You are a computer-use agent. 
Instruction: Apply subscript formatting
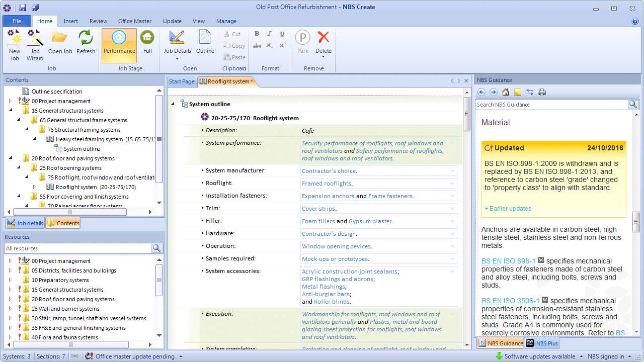269,46
